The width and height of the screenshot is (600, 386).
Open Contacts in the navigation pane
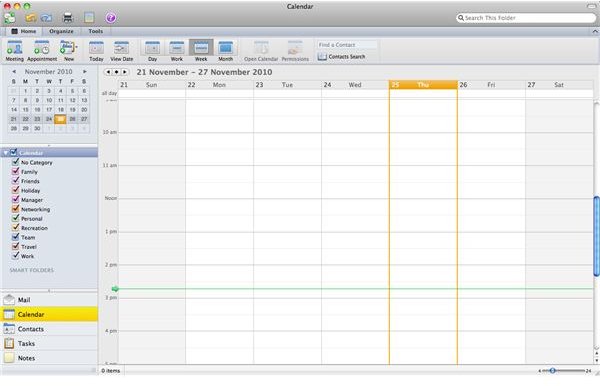(x=49, y=329)
